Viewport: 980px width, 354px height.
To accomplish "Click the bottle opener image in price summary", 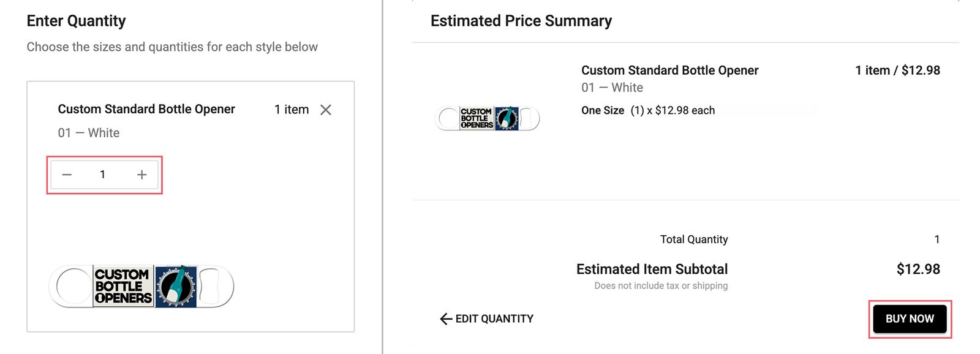I will click(487, 118).
